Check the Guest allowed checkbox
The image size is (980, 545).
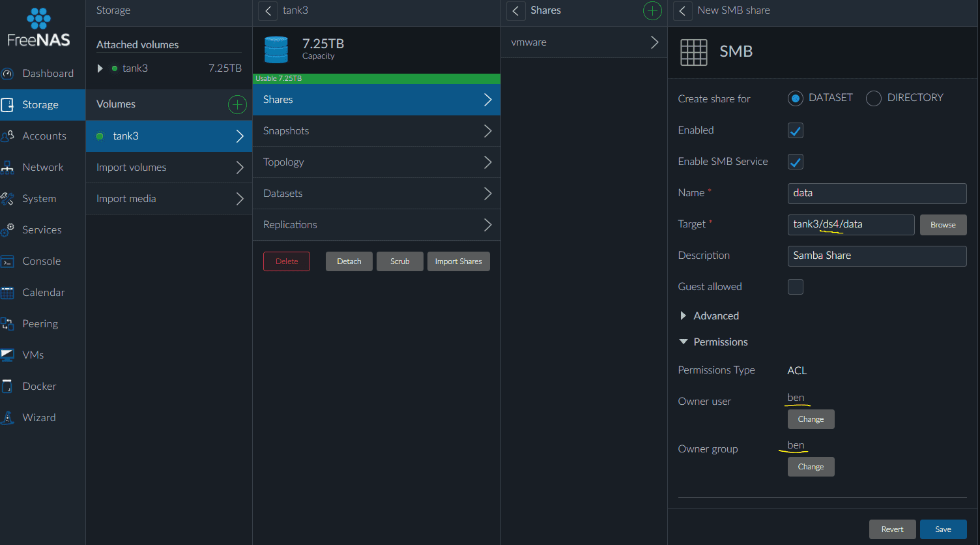pyautogui.click(x=796, y=287)
